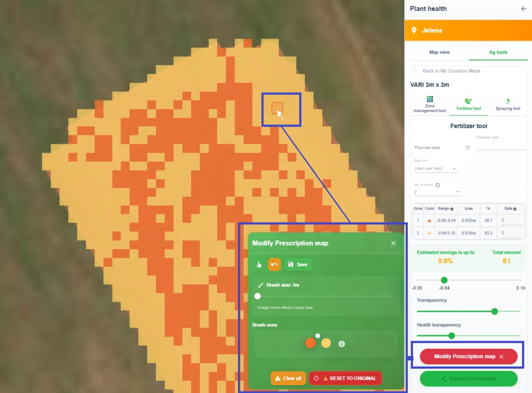
Task: Click the info icon in Range column header
Action: 452,209
